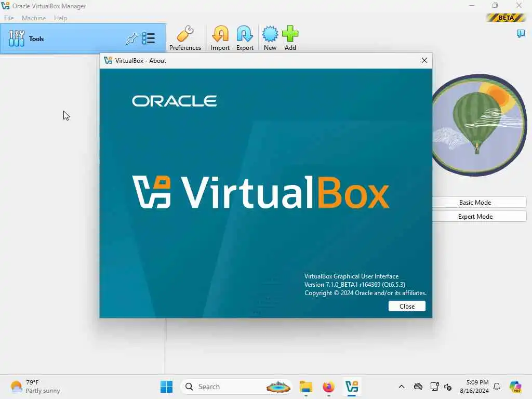
Task: Open the Machine menu
Action: point(34,18)
